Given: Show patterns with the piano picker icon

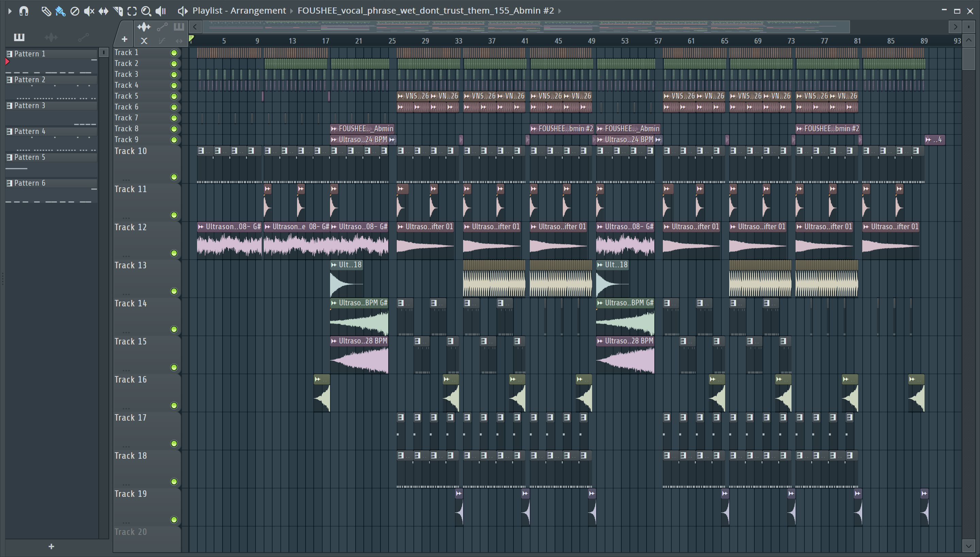Looking at the screenshot, I should pos(19,37).
